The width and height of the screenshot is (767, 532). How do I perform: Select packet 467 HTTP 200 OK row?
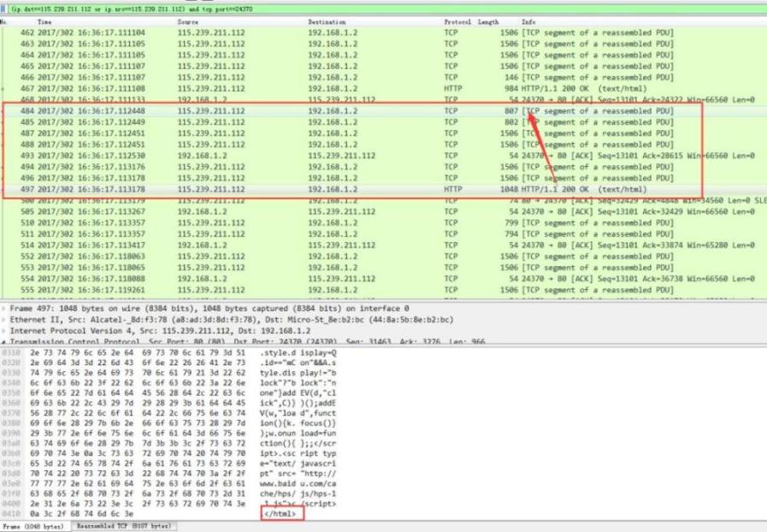coord(342,88)
